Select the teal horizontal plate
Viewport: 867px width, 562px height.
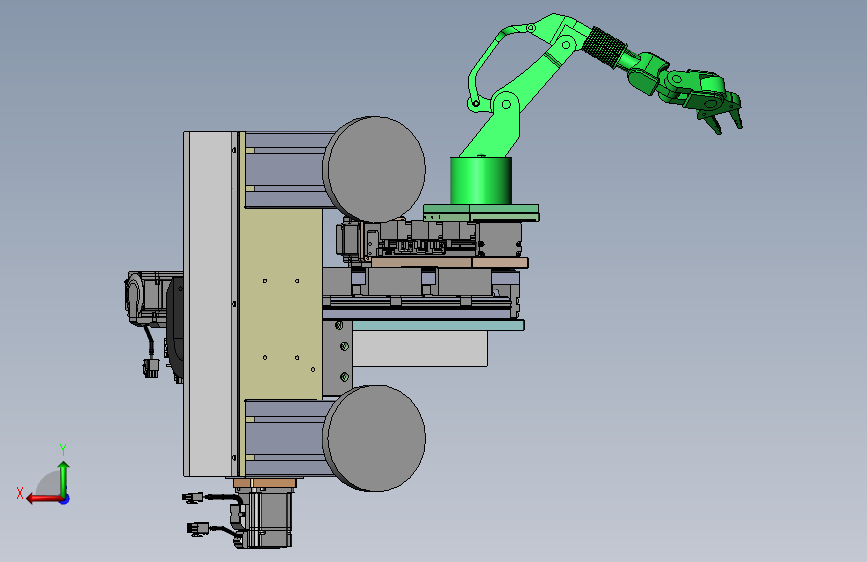pos(438,325)
